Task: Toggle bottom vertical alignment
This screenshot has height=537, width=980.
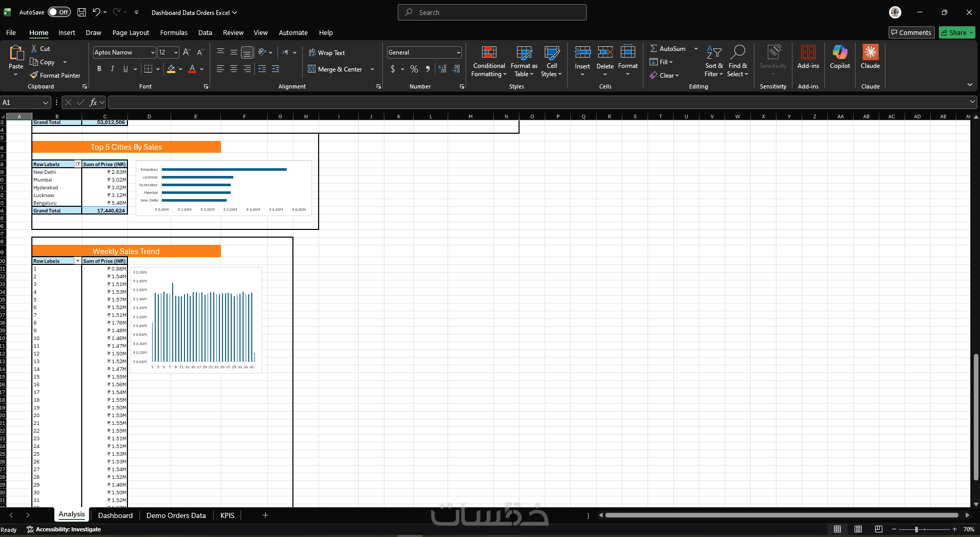Action: [x=247, y=52]
